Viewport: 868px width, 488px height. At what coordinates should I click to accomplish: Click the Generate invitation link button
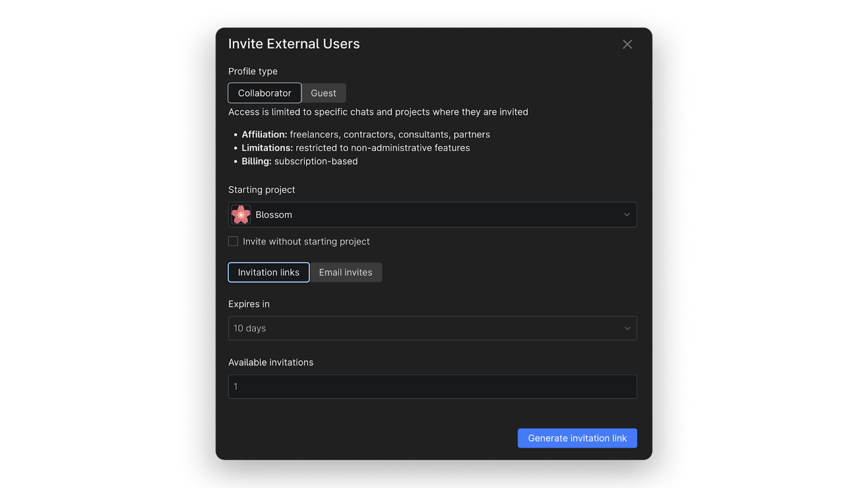(x=577, y=438)
